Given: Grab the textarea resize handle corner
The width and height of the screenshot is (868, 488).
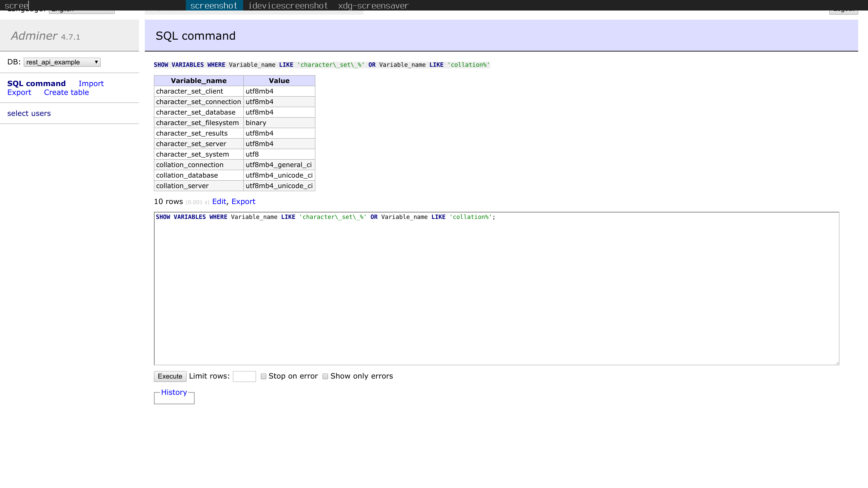Looking at the screenshot, I should [837, 363].
